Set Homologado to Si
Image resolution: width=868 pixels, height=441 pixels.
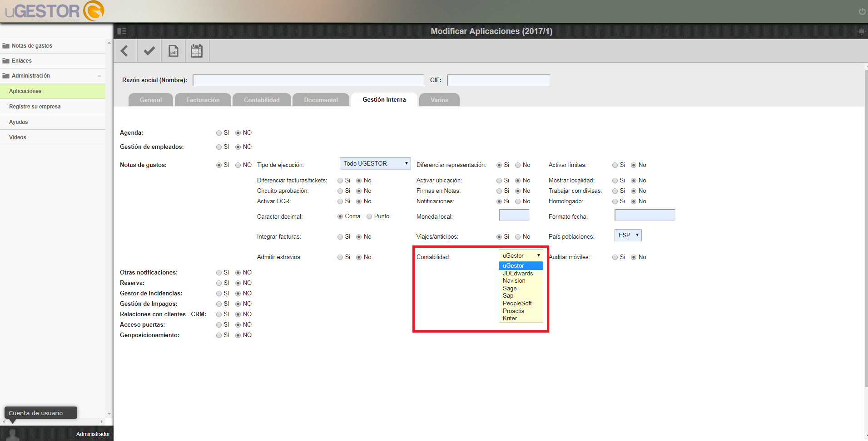[615, 201]
